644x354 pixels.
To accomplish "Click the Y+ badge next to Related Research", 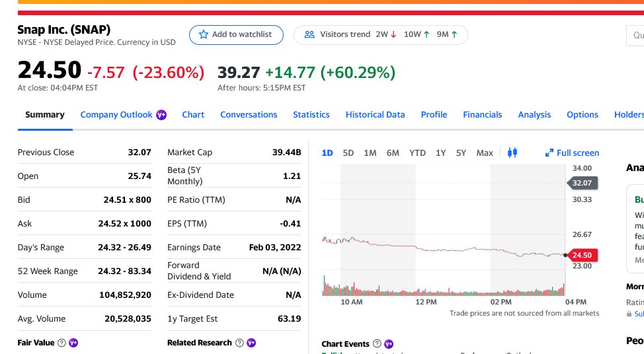I will [251, 343].
